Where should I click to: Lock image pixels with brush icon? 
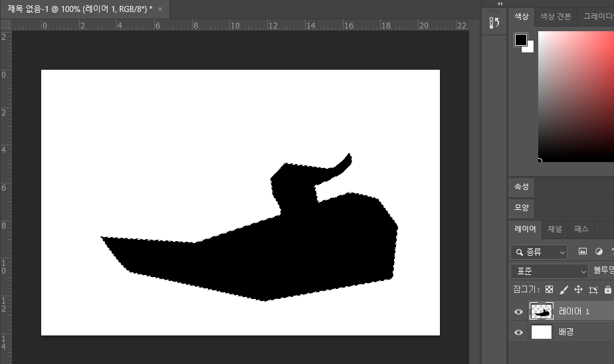point(563,290)
